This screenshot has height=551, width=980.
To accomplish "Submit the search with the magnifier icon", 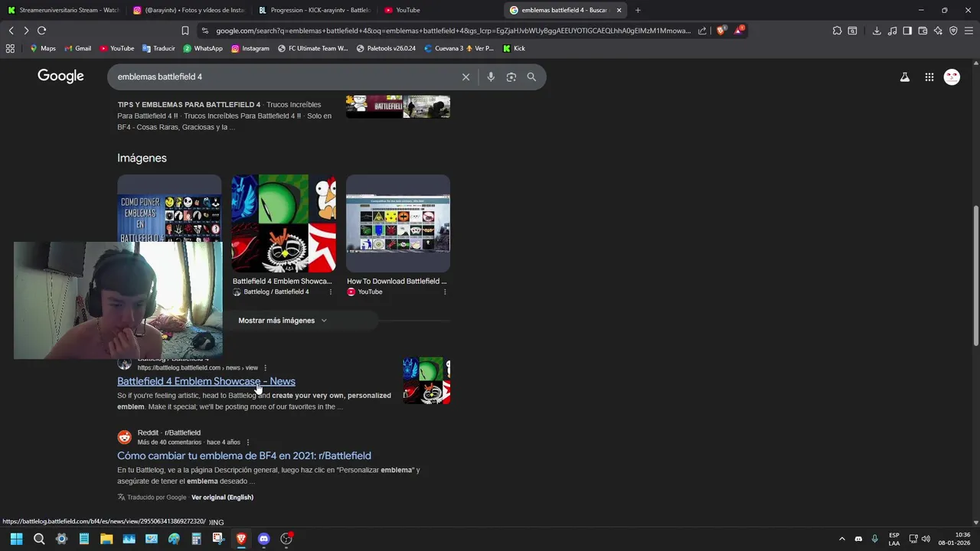I will pos(531,77).
